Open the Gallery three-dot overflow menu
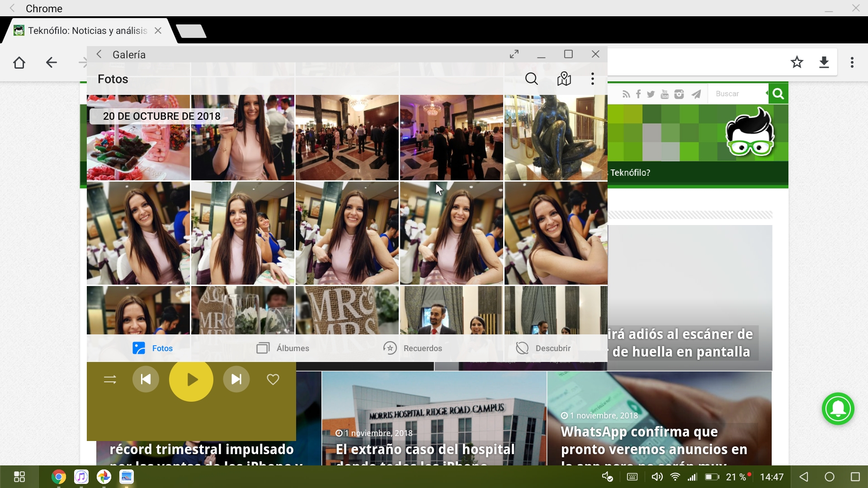This screenshot has height=488, width=868. 592,79
